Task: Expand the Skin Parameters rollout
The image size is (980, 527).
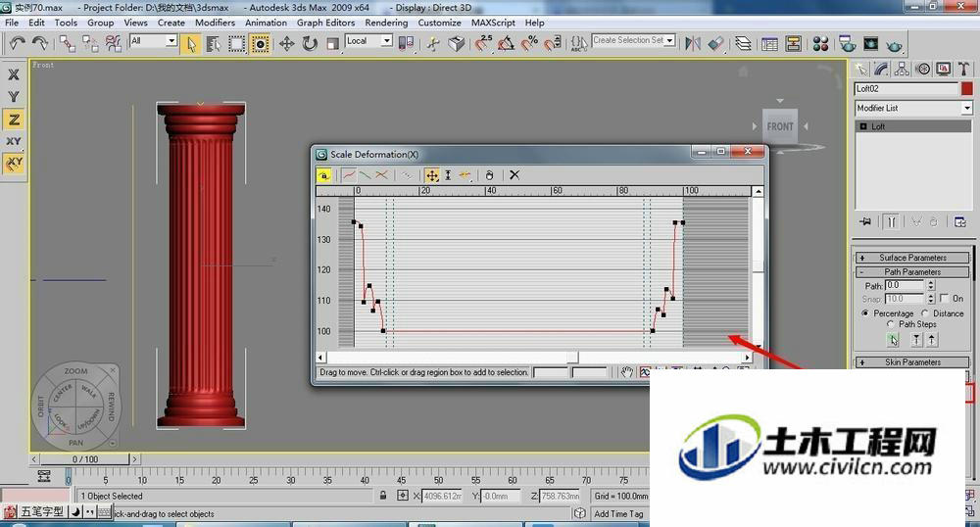Action: [x=912, y=362]
